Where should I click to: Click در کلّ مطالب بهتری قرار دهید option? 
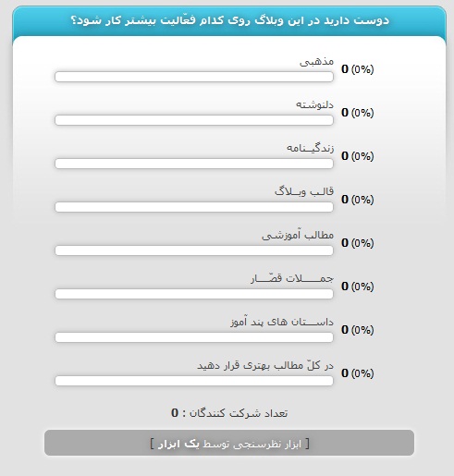click(x=265, y=365)
